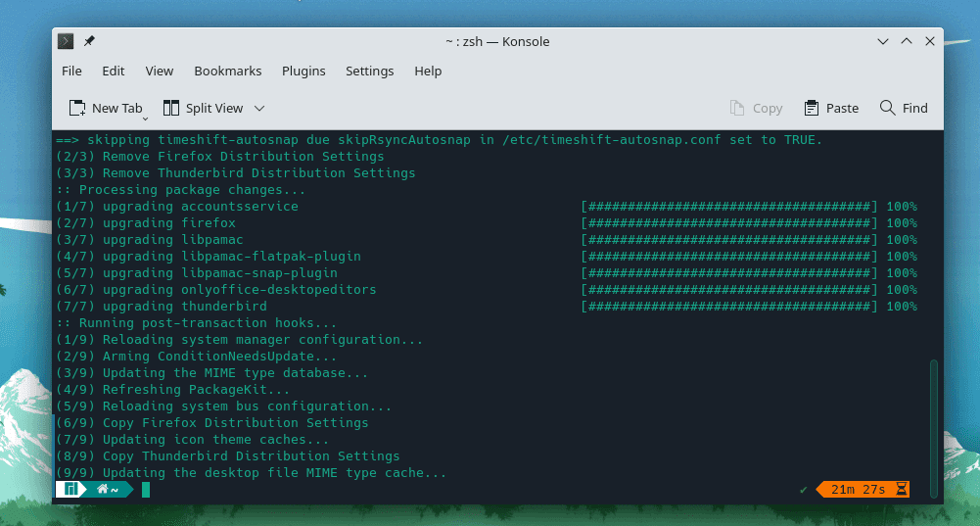980x526 pixels.
Task: Click the Find magnifier icon
Action: 888,108
